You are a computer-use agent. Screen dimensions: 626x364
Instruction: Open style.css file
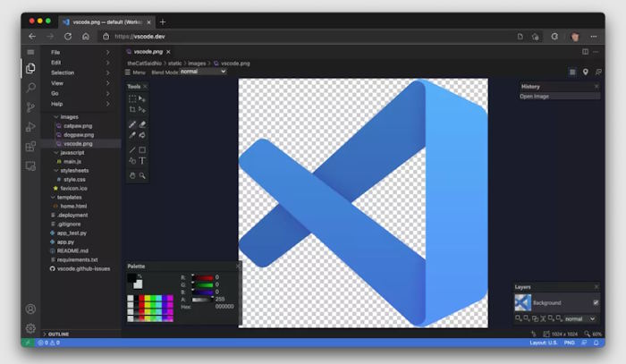74,180
